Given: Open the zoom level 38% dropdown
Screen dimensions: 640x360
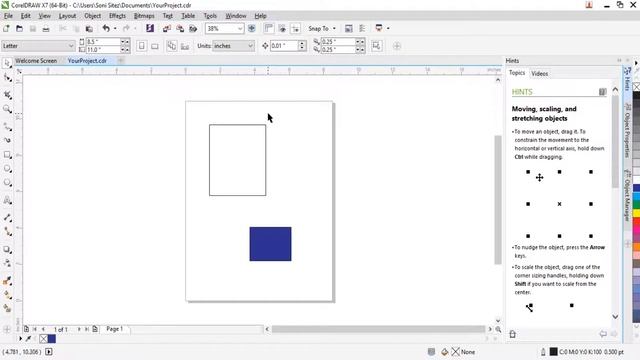Looking at the screenshot, I should coord(240,29).
